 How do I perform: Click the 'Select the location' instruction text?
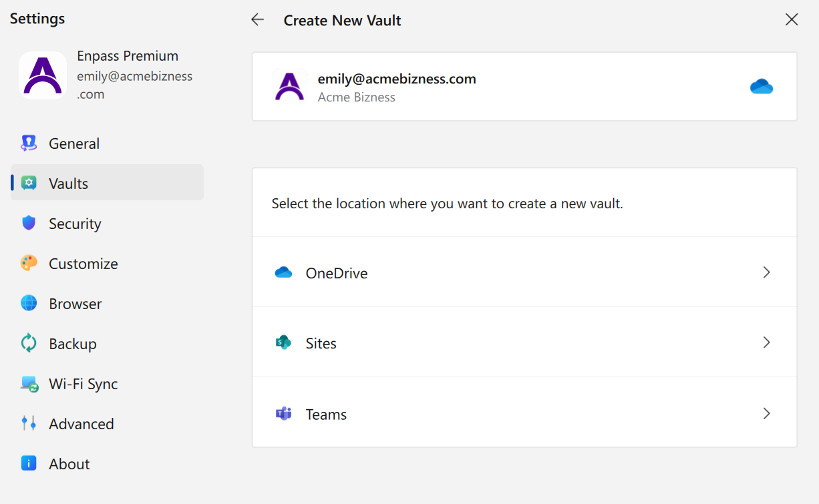[x=447, y=204]
